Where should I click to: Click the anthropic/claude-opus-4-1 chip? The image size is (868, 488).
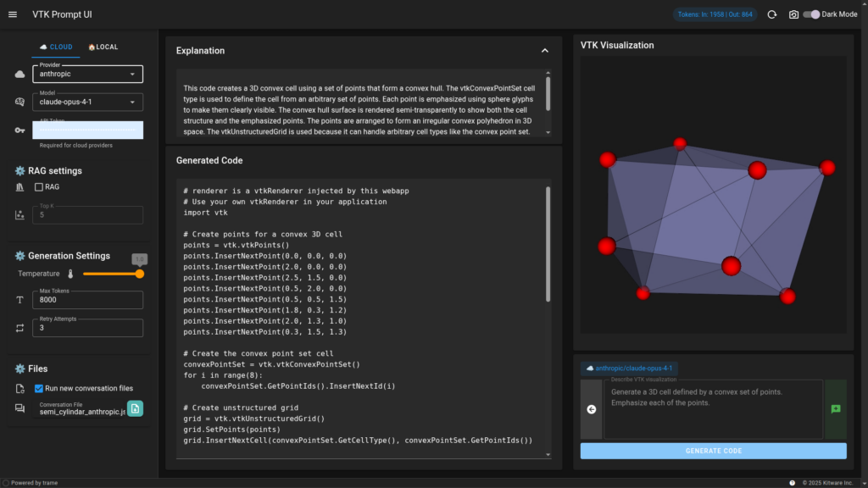coord(629,369)
